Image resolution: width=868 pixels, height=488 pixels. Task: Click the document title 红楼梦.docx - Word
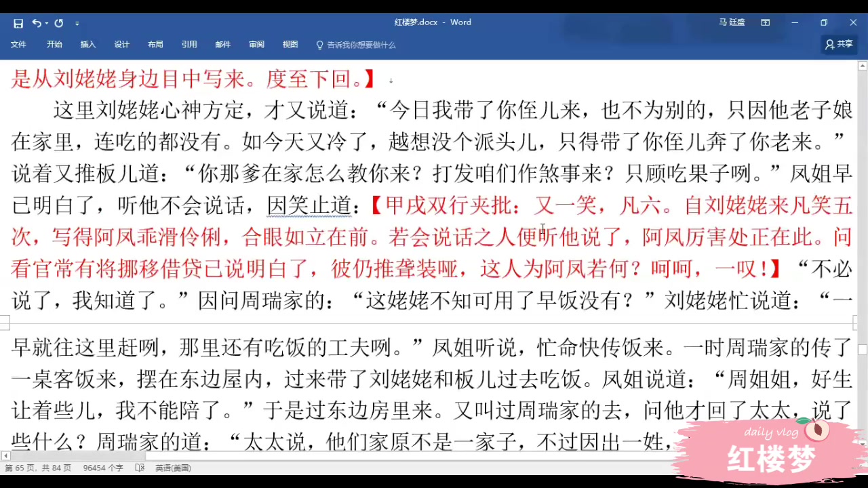point(433,22)
